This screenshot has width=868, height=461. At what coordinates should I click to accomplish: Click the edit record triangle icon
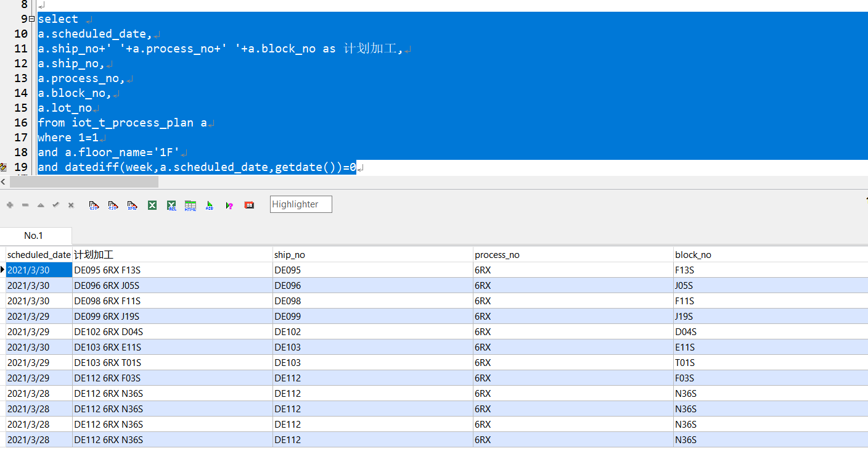coord(41,205)
